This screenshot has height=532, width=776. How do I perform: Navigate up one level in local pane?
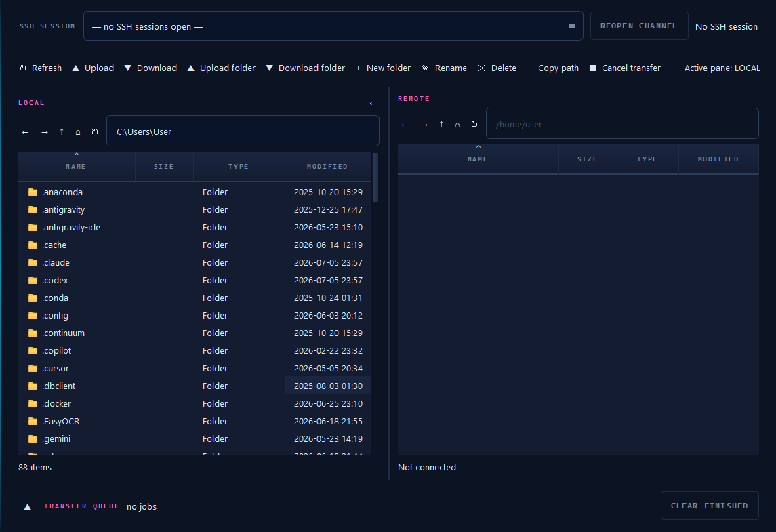click(x=62, y=132)
